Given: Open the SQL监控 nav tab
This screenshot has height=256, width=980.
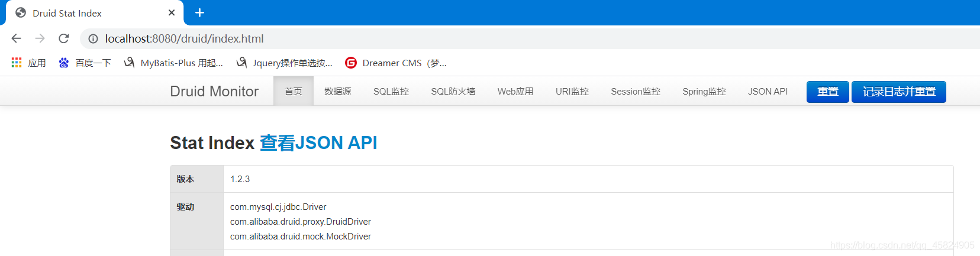Looking at the screenshot, I should (391, 91).
